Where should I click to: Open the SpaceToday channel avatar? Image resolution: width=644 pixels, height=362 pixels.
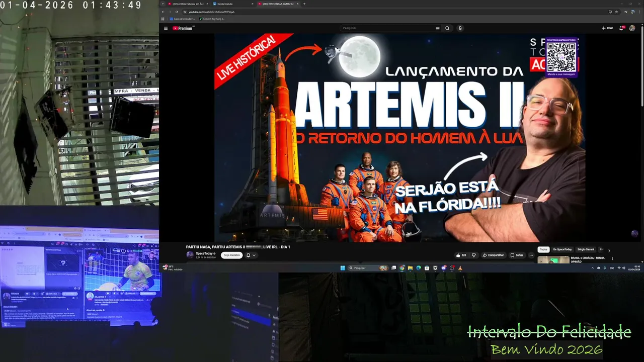click(x=190, y=254)
